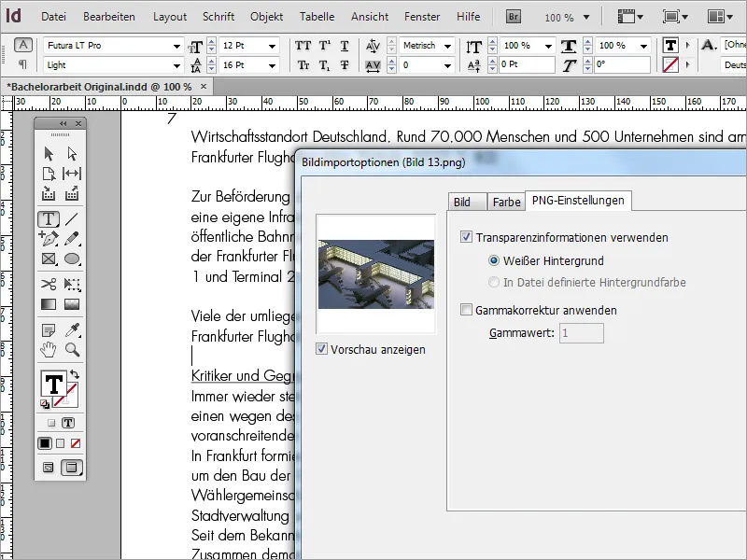Image resolution: width=747 pixels, height=560 pixels.
Task: Click the Apply None red slash swatch
Action: click(76, 443)
